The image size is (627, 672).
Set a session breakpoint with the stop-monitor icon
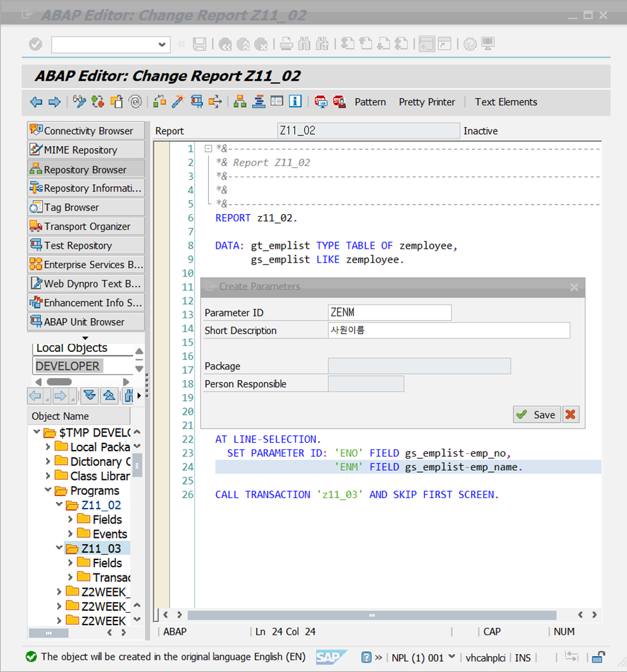coord(320,101)
